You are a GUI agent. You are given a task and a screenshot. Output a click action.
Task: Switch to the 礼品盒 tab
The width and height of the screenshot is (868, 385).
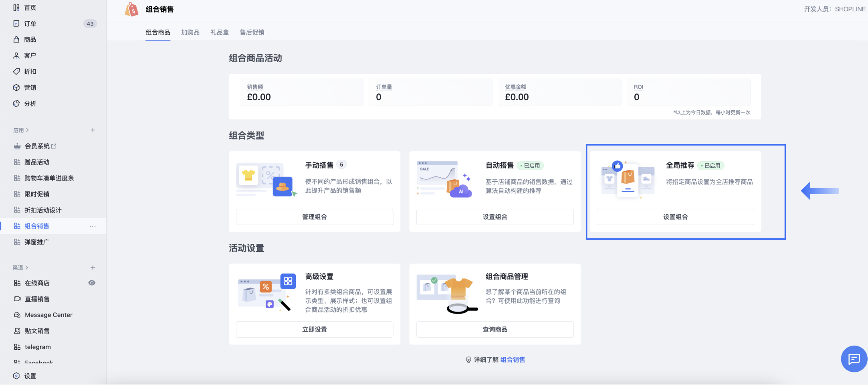coord(220,32)
